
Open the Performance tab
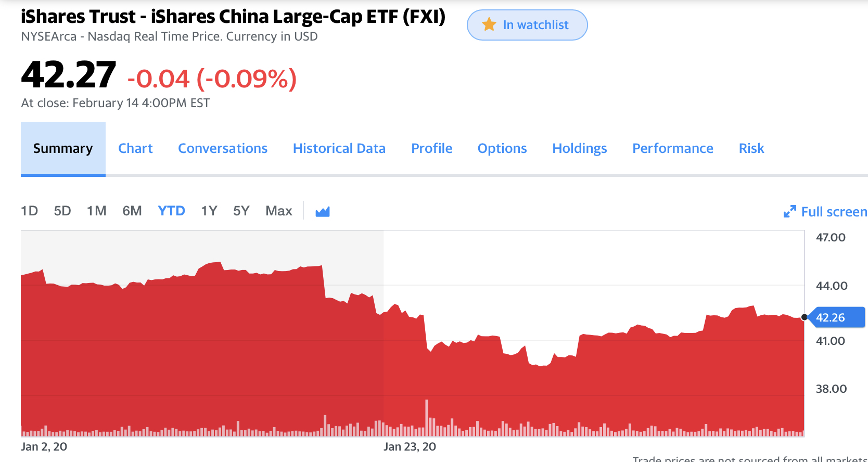tap(672, 149)
